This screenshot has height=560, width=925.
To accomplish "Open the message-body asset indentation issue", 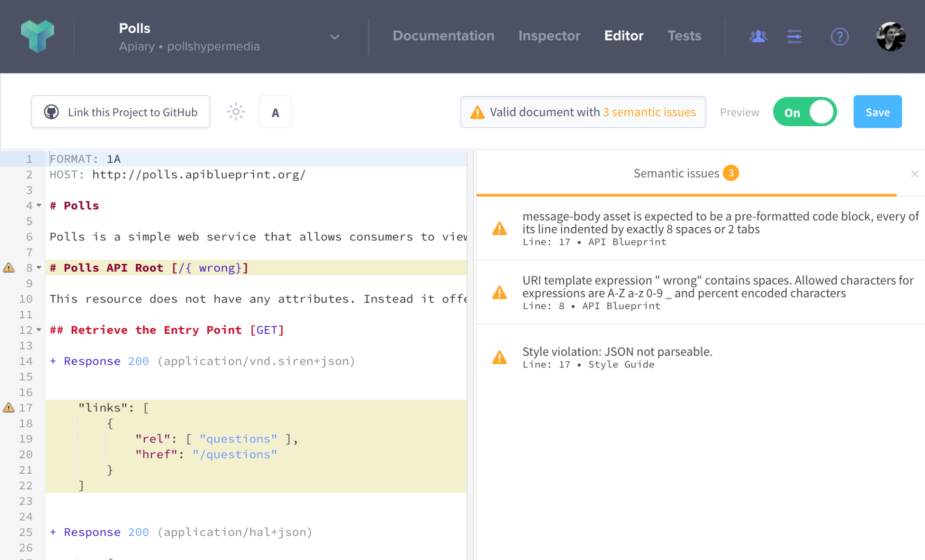I will (700, 228).
